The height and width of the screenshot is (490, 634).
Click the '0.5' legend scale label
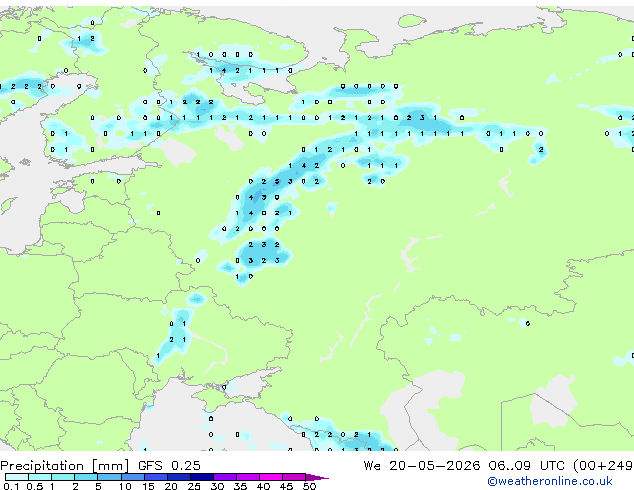pyautogui.click(x=34, y=486)
